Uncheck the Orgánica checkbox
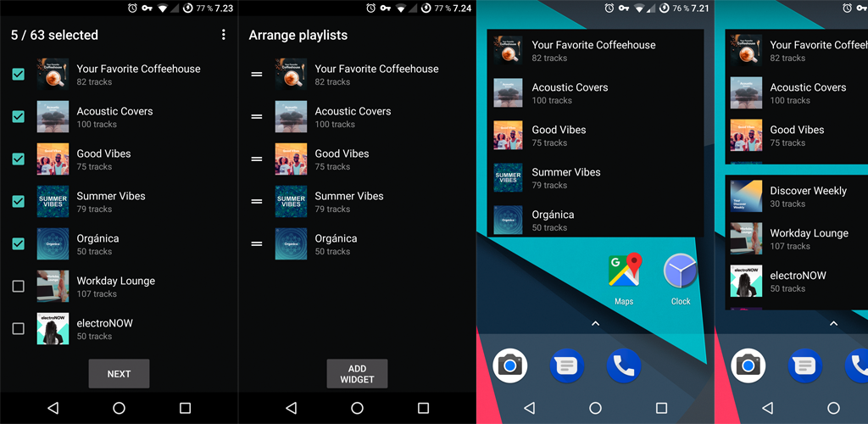The width and height of the screenshot is (868, 424). point(19,243)
